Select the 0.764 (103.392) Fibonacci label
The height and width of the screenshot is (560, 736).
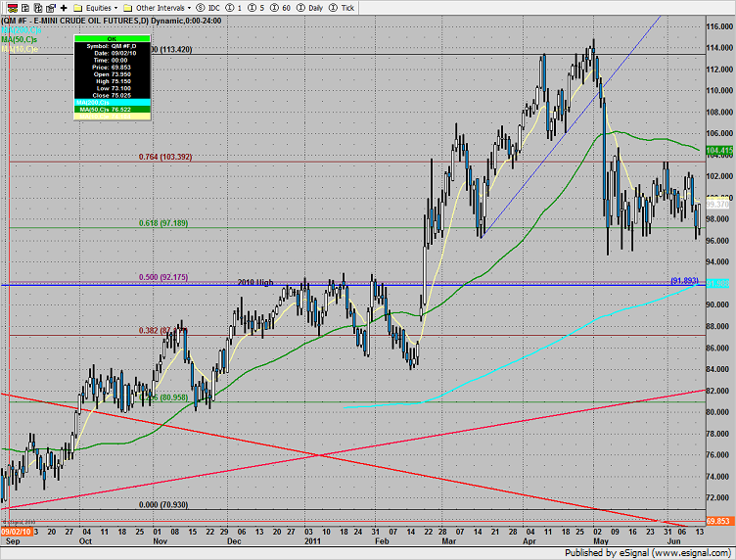pos(165,157)
